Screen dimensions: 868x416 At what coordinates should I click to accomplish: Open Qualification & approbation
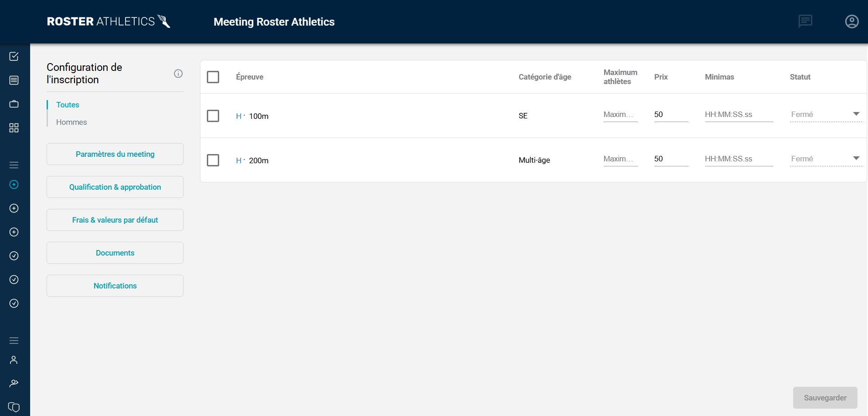point(115,187)
